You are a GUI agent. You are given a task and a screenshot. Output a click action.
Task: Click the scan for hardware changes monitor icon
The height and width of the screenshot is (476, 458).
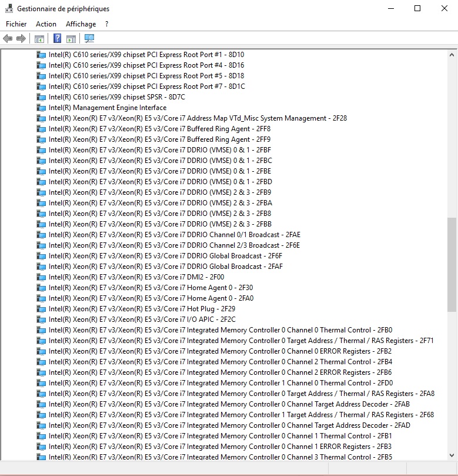point(89,39)
